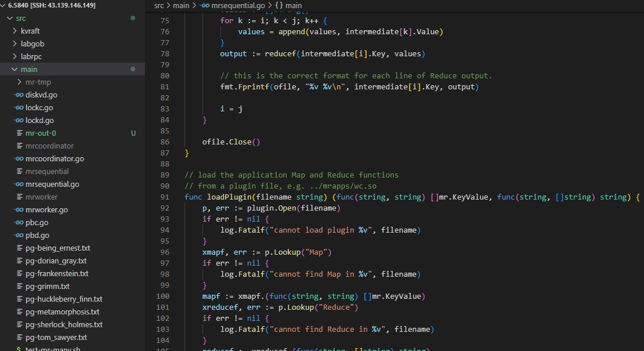
Task: Select the labgob folder name
Action: click(32, 44)
